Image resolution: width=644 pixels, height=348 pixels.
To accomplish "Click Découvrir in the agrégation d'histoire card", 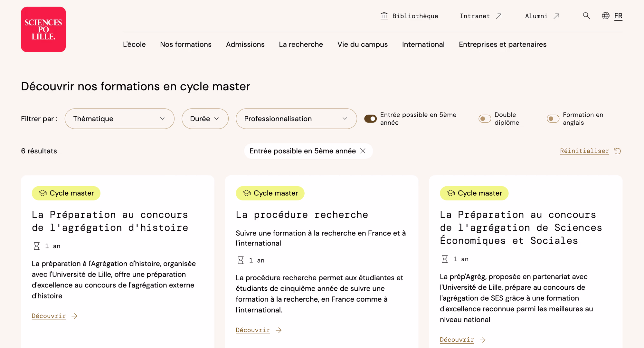I will (x=49, y=316).
